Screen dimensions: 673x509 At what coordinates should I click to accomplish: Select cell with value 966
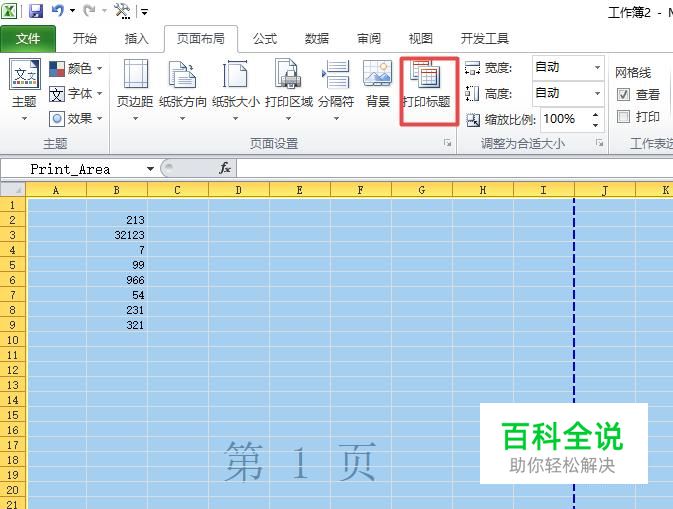117,280
